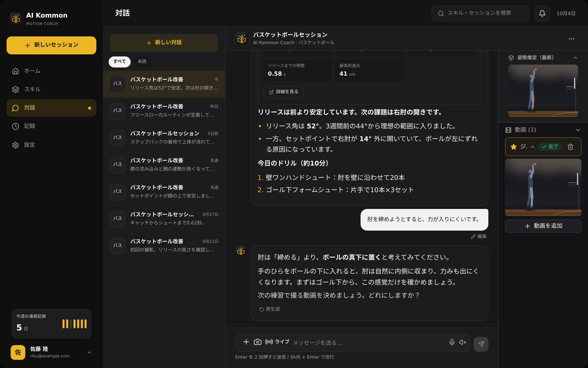This screenshot has width=588, height=368.
Task: Focus the スキル・セッションを検索 search field
Action: pyautogui.click(x=480, y=13)
